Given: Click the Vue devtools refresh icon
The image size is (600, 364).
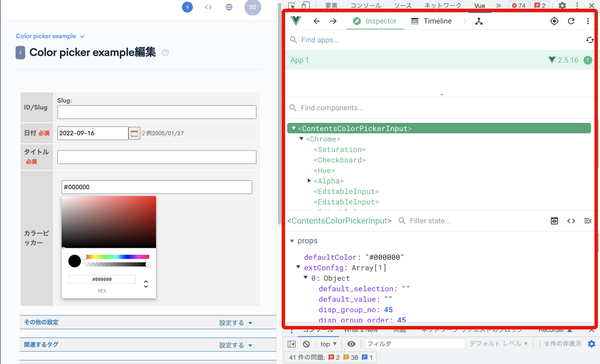Looking at the screenshot, I should click(571, 21).
